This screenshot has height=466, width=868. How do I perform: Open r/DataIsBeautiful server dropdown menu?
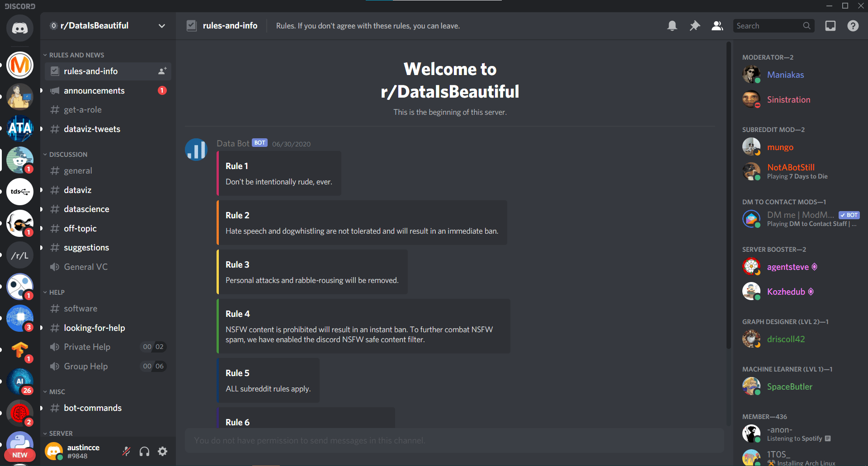click(x=161, y=26)
